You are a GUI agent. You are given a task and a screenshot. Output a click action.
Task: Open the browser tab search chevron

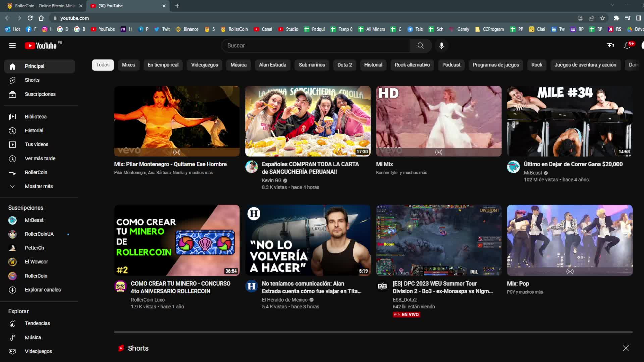(x=612, y=6)
